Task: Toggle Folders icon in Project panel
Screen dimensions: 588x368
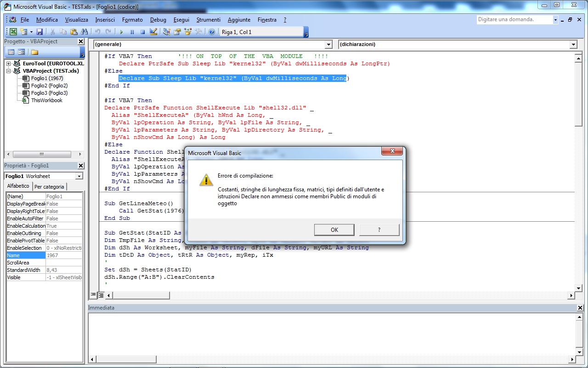Action: click(34, 52)
